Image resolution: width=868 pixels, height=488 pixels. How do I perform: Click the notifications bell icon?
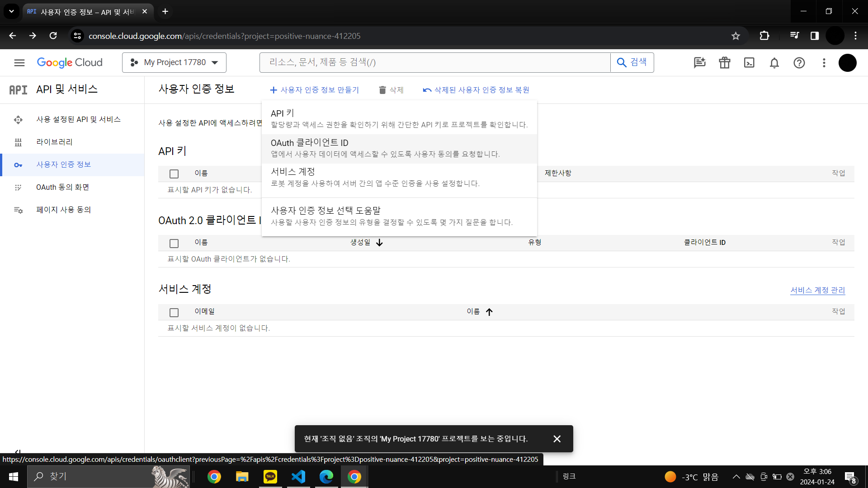point(774,63)
